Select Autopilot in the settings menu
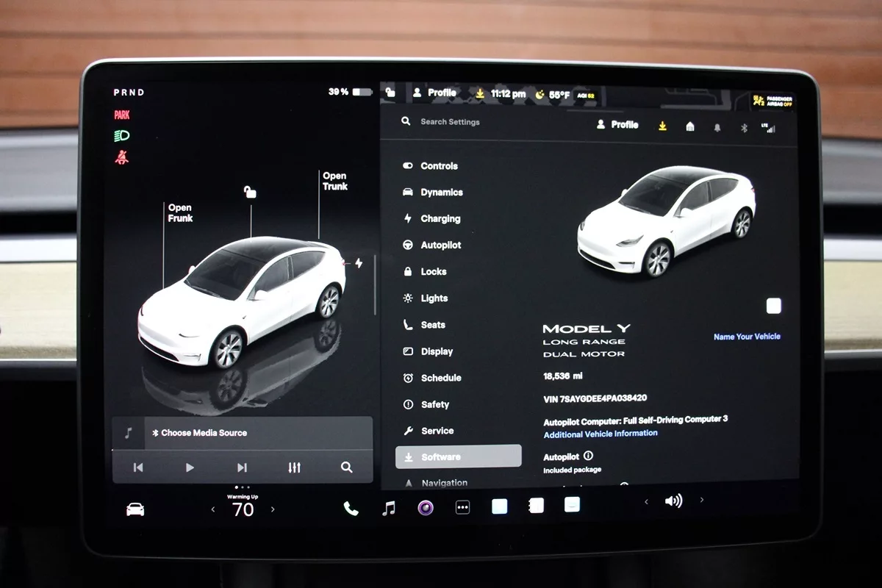The height and width of the screenshot is (588, 882). click(x=440, y=245)
